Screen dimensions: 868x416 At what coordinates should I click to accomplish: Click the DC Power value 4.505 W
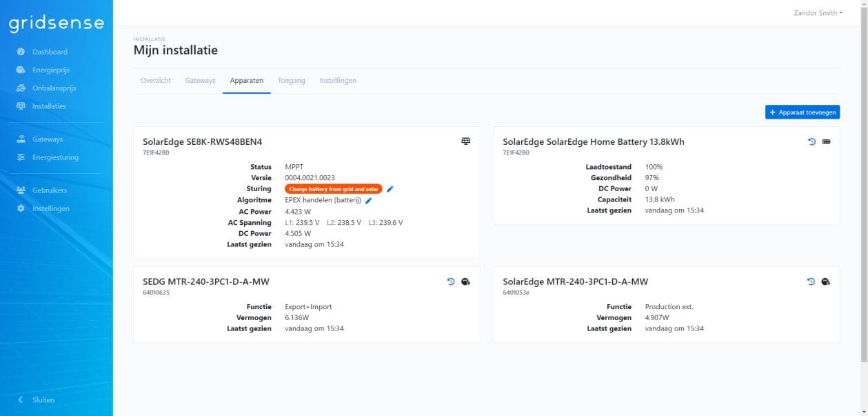pos(298,234)
